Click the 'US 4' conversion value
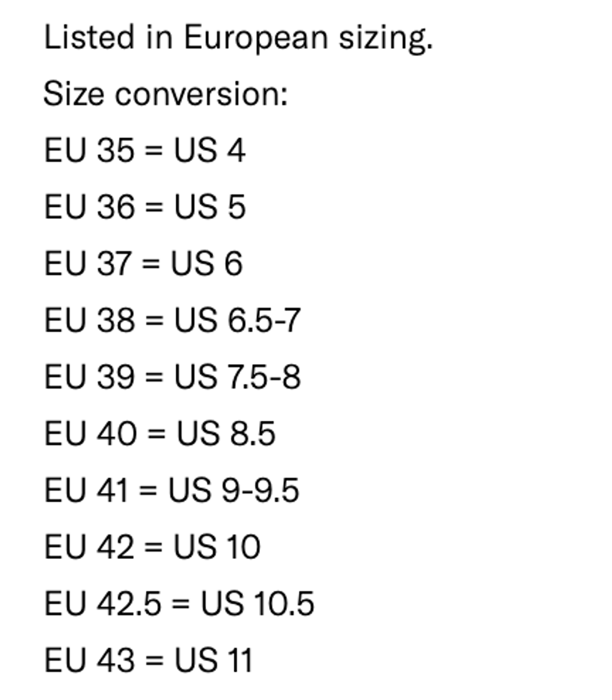 click(209, 150)
